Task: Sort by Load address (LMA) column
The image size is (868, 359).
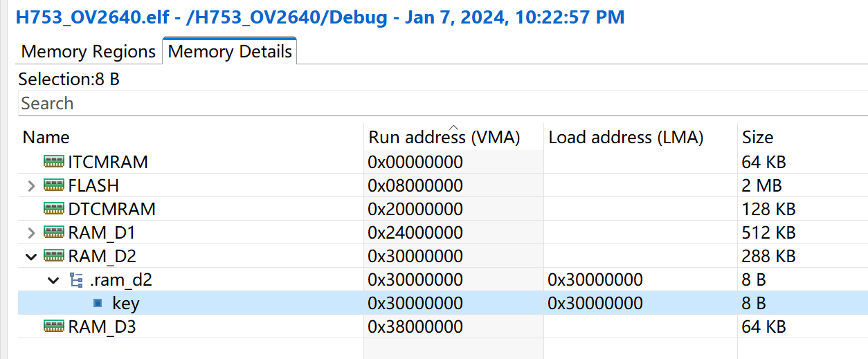Action: [x=626, y=137]
